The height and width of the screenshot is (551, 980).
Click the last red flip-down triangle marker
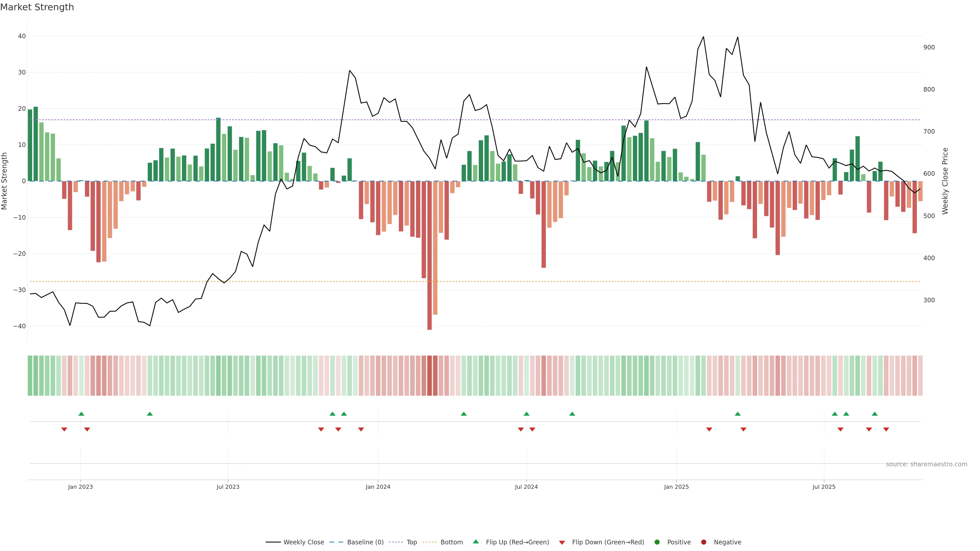(886, 429)
